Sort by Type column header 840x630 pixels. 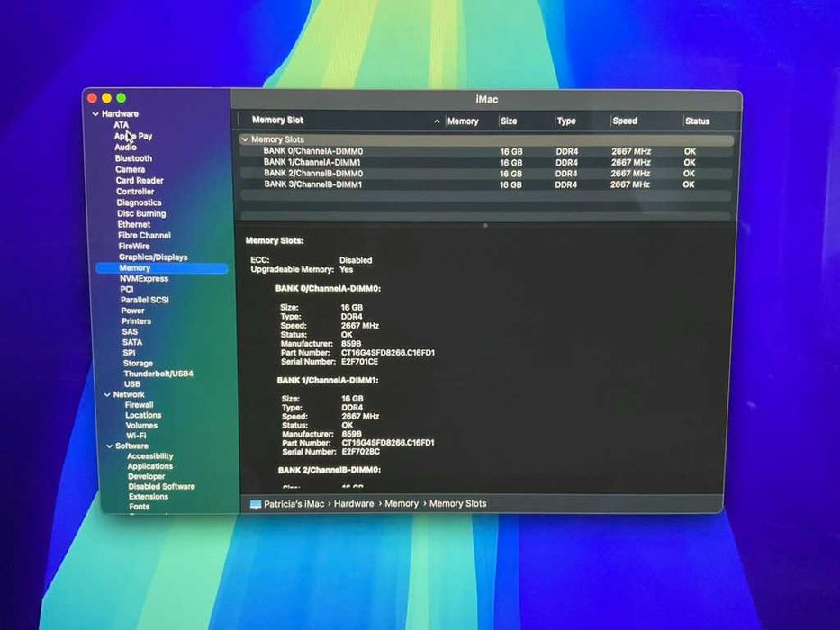(566, 121)
